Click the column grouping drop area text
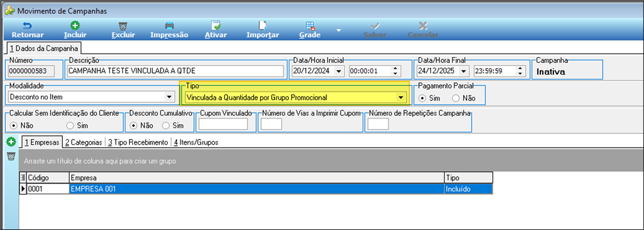The width and height of the screenshot is (644, 230). click(x=100, y=161)
